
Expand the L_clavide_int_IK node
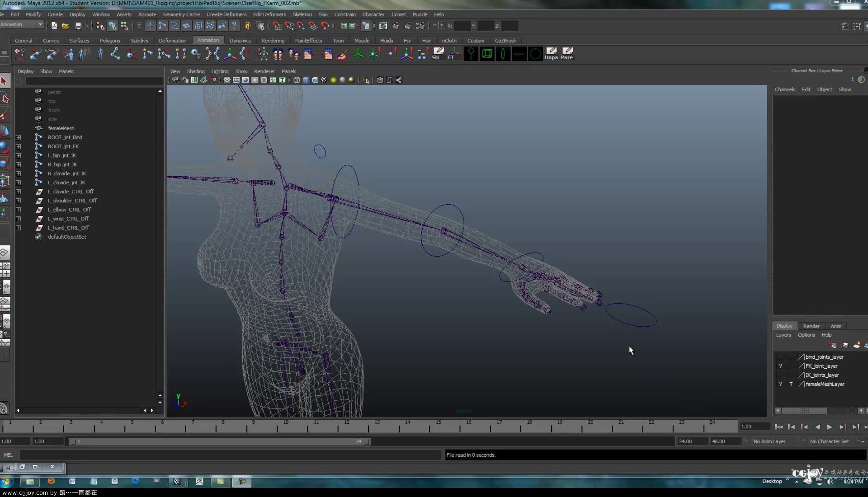pos(18,183)
